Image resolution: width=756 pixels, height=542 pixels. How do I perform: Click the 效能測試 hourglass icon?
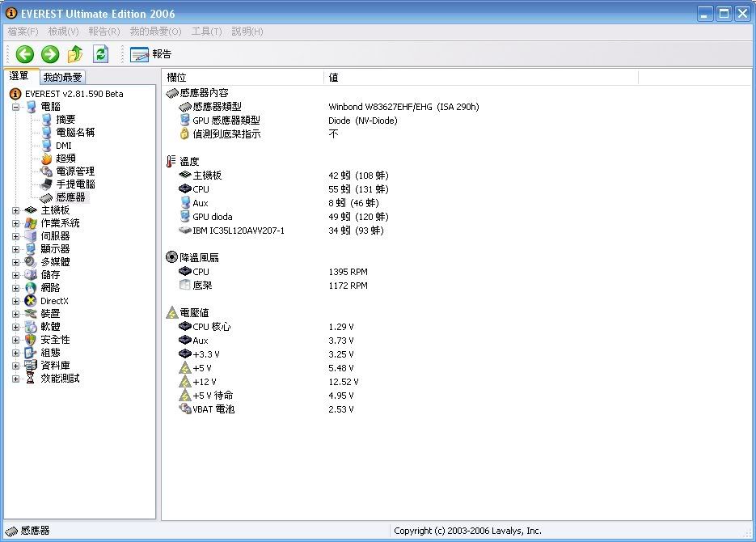click(31, 379)
